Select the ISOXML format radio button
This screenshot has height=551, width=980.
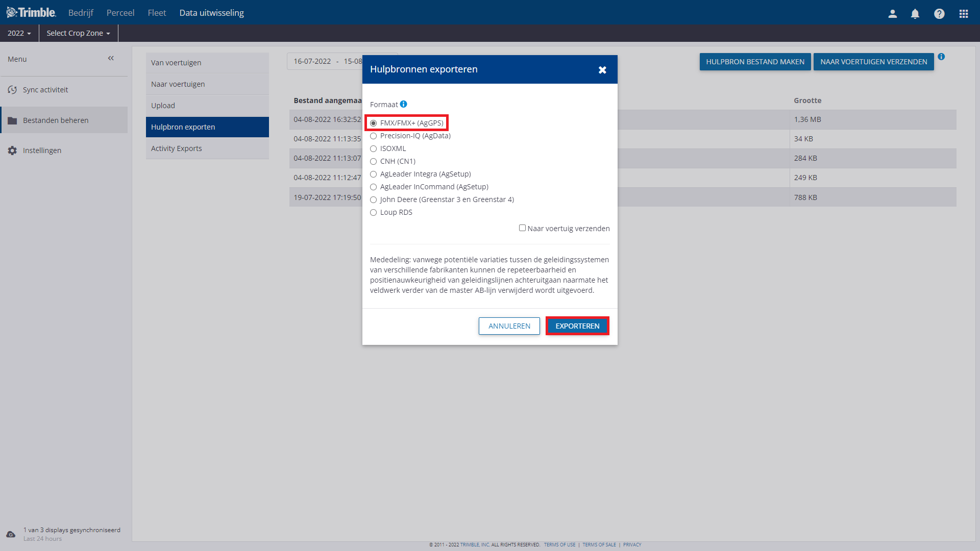[x=374, y=149]
